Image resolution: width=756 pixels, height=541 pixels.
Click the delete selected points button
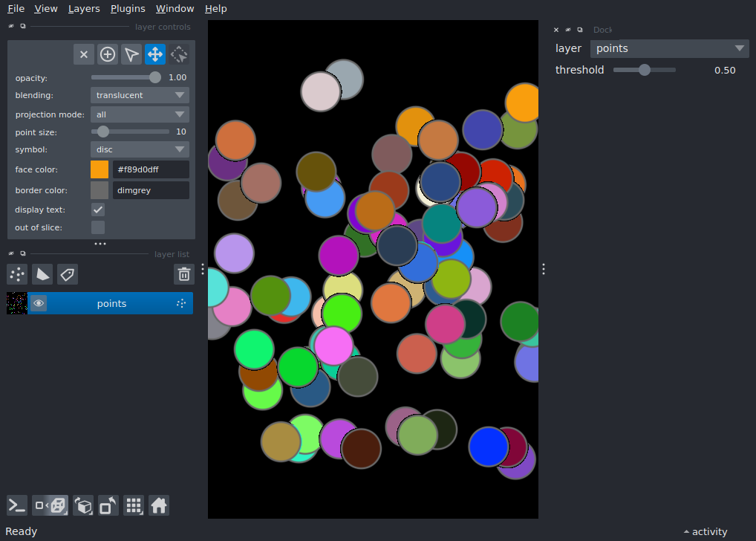tap(84, 54)
